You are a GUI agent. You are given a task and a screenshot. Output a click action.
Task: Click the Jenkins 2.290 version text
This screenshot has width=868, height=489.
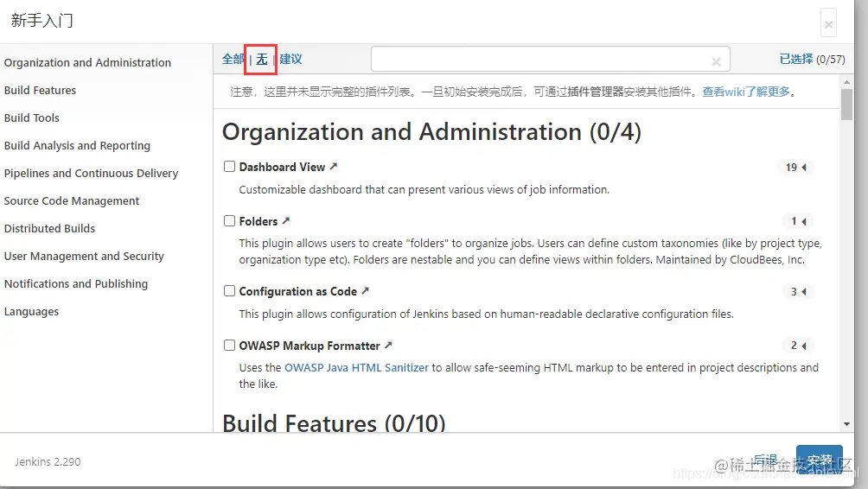tap(48, 461)
